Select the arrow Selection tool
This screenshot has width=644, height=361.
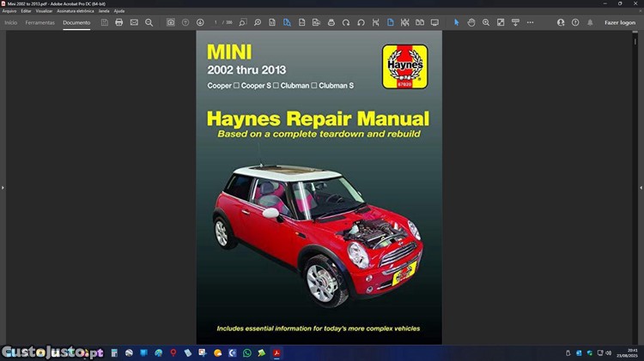coord(456,22)
